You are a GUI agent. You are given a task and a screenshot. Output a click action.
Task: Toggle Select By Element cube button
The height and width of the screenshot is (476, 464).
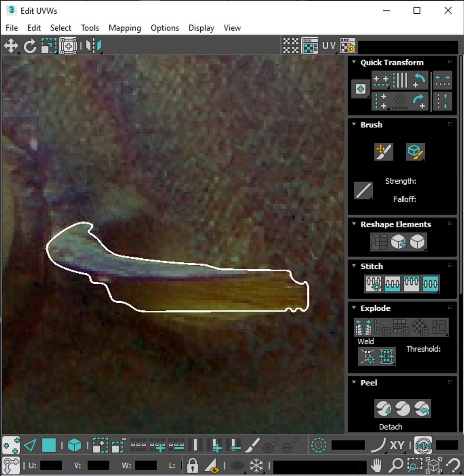75,445
